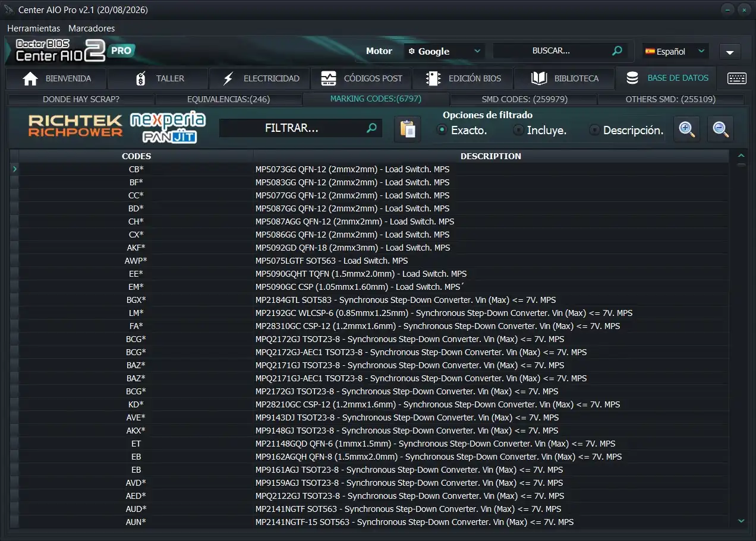This screenshot has height=541, width=756.
Task: Click the chip icon on Edición BIOS tab
Action: [434, 78]
